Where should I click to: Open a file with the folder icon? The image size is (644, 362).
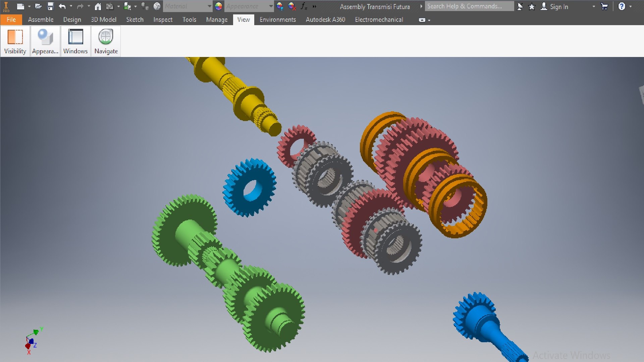(38, 6)
